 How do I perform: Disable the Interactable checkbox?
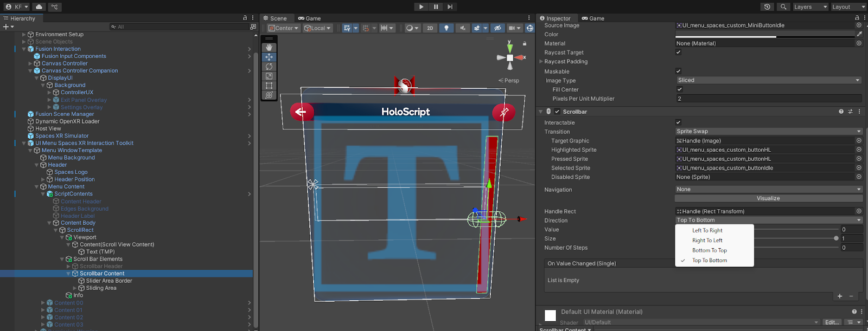(678, 122)
